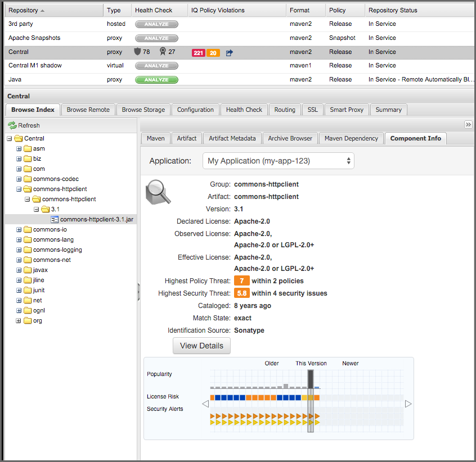
Task: Open the Health Check tab
Action: [244, 110]
